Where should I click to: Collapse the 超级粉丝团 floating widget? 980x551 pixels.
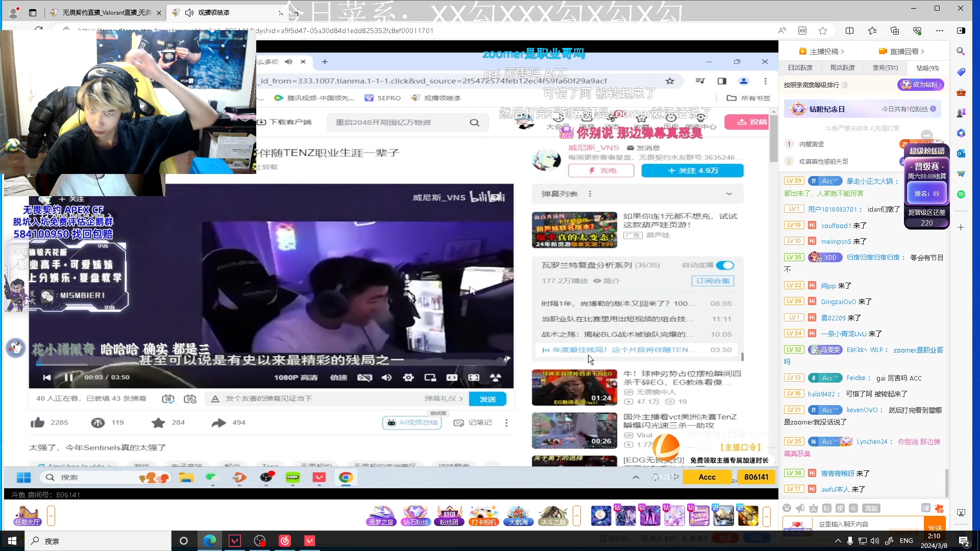click(x=927, y=136)
